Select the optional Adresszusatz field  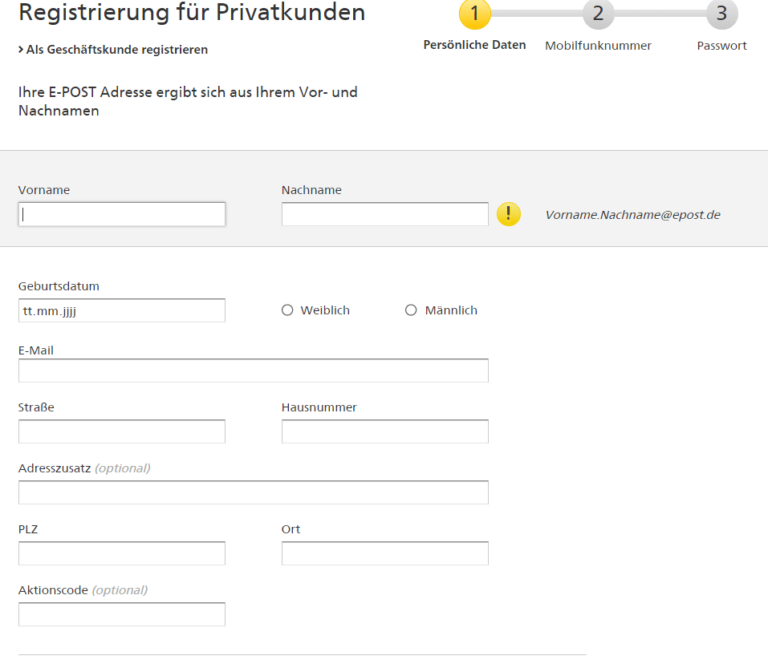click(253, 493)
